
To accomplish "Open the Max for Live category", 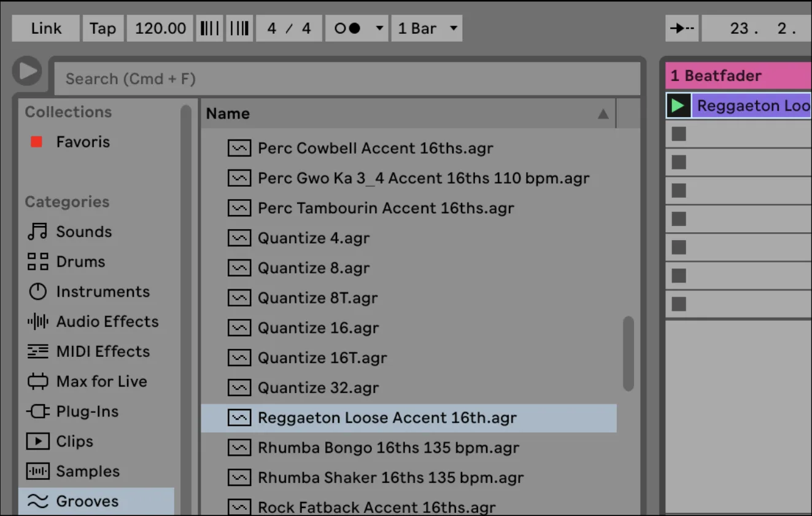I will 87,381.
